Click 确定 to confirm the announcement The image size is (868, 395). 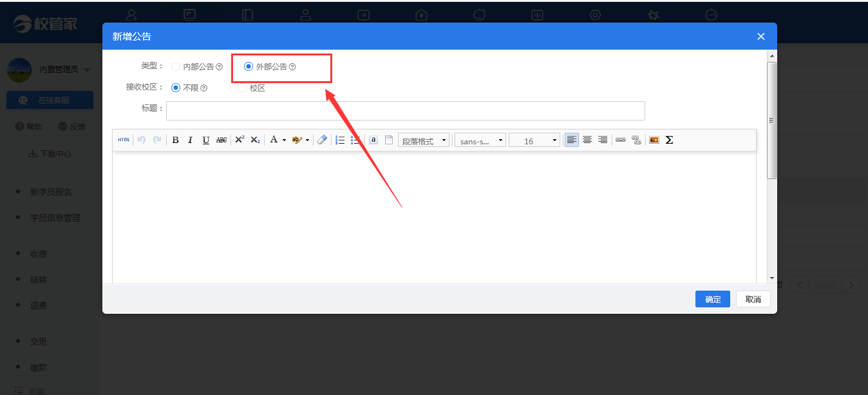(713, 299)
